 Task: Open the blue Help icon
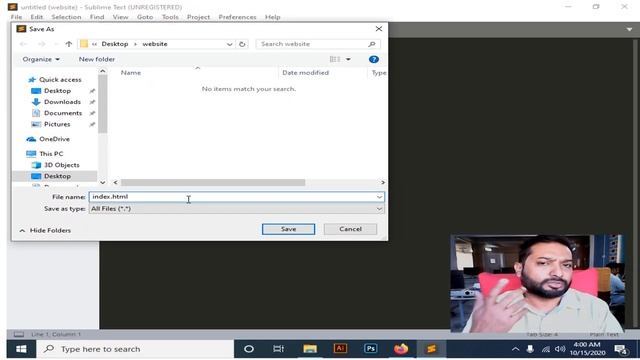[x=373, y=59]
